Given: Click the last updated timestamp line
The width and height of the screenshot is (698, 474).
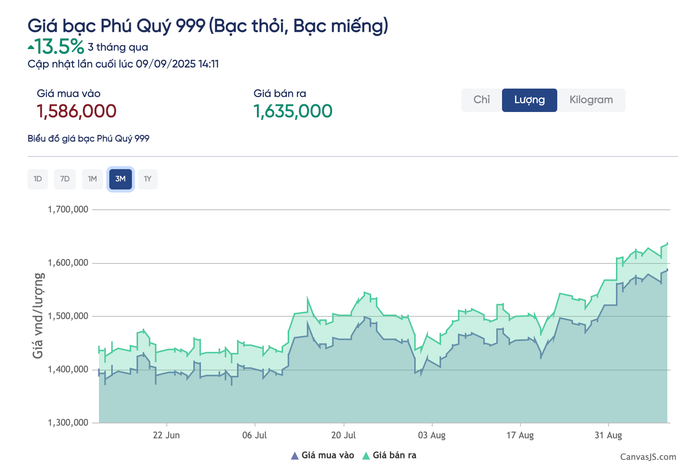Looking at the screenshot, I should pyautogui.click(x=123, y=64).
